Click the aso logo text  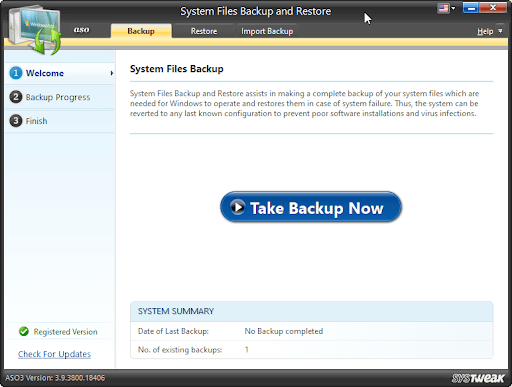pos(82,30)
